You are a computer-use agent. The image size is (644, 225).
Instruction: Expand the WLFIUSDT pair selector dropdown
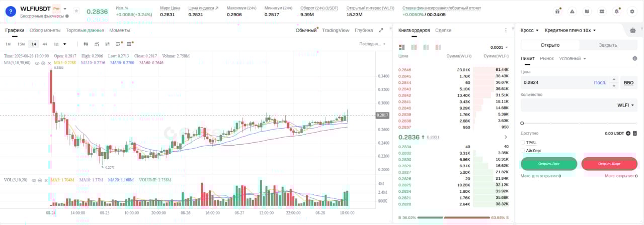(65, 9)
